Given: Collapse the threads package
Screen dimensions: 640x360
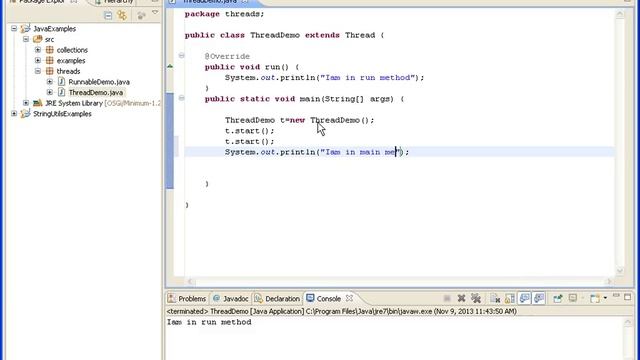Looking at the screenshot, I should 38,71.
